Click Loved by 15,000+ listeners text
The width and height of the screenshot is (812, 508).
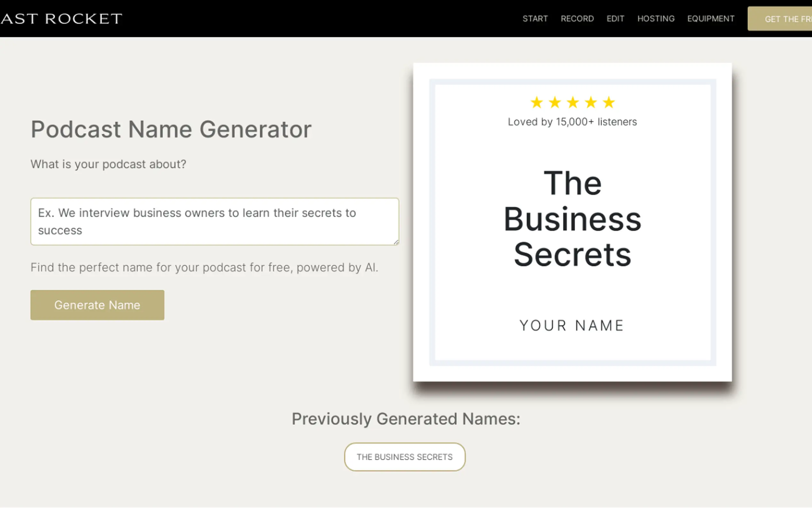[572, 122]
